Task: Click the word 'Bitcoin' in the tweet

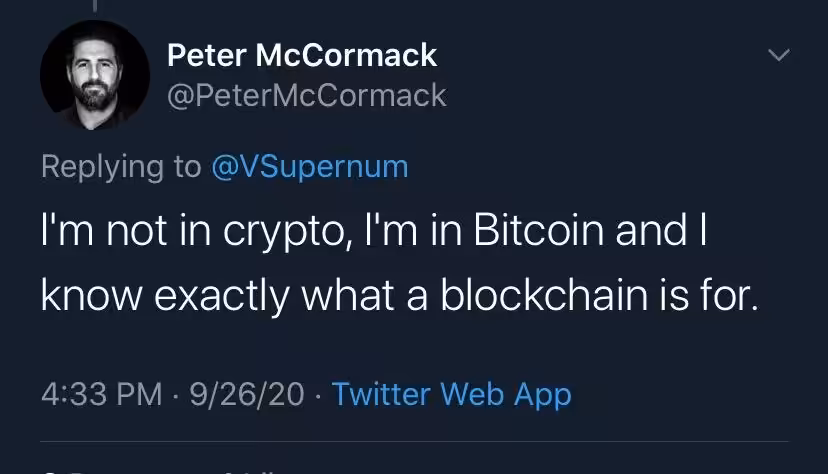Action: pos(539,230)
